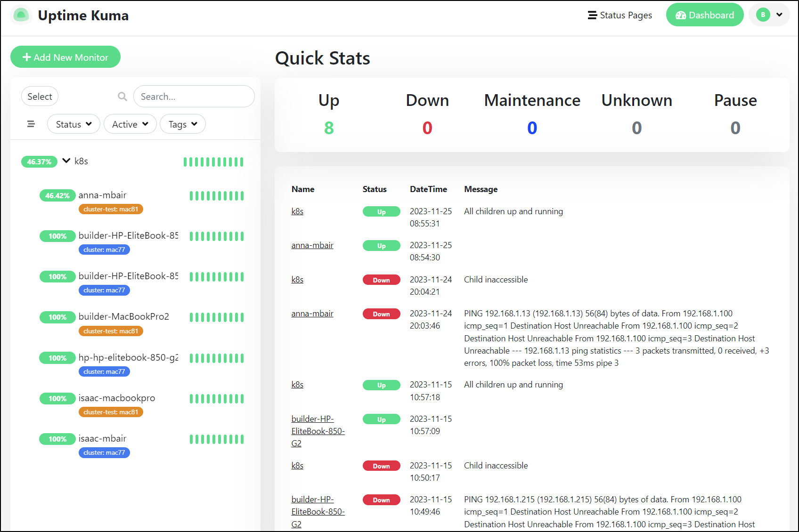
Task: Open the user profile dropdown
Action: (x=769, y=15)
